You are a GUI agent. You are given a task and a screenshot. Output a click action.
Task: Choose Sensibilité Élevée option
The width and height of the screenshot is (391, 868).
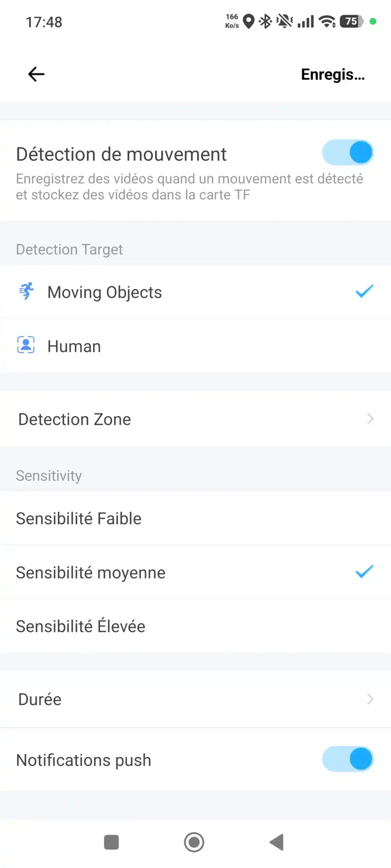click(81, 626)
